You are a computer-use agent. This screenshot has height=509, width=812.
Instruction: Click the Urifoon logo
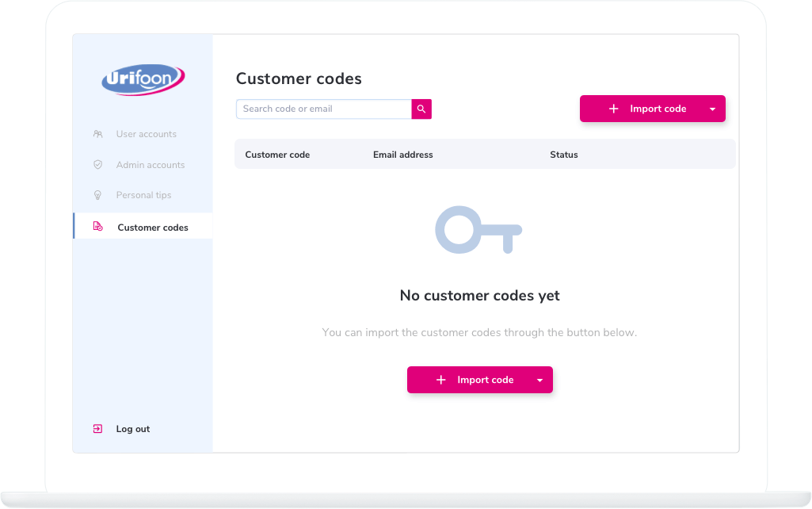(x=143, y=79)
